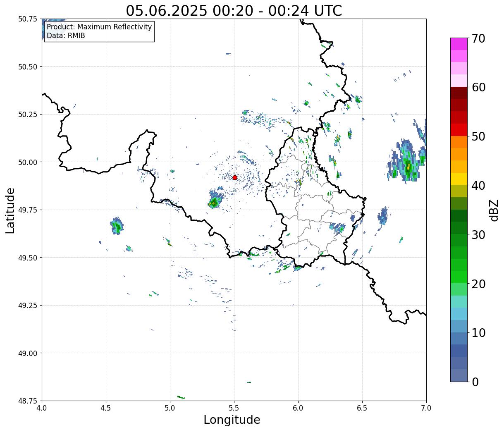Click the slate-blue bottom colorbar segment
The image size is (504, 430).
(x=459, y=375)
